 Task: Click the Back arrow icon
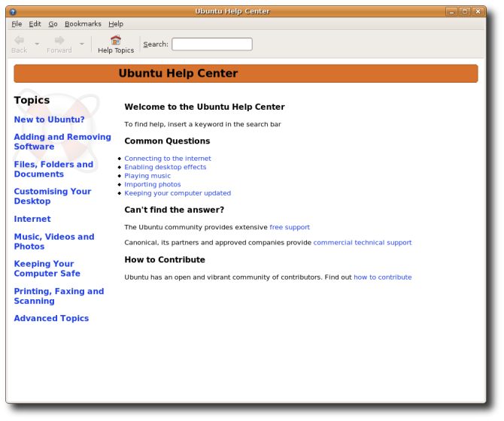20,40
